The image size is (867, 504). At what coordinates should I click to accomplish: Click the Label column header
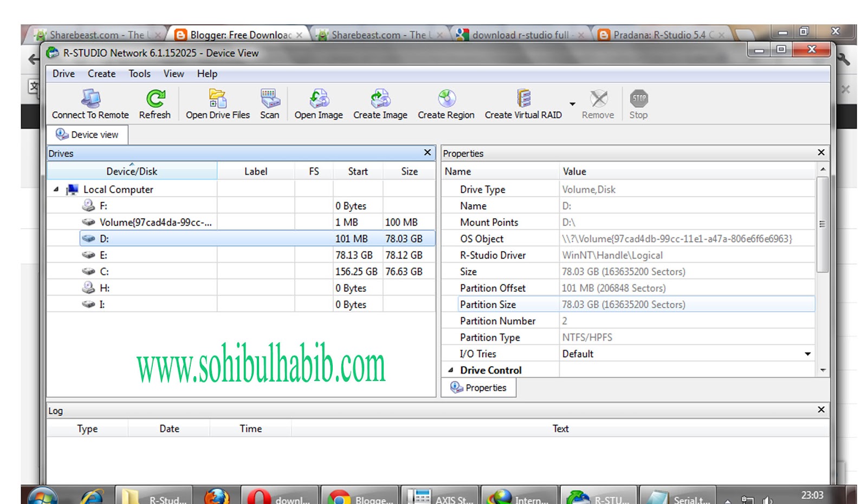[x=256, y=171]
